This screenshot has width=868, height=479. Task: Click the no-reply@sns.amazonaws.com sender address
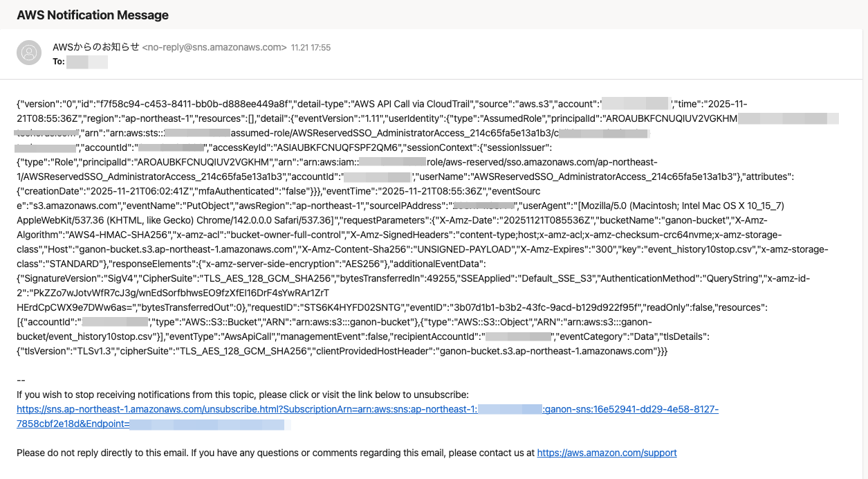(214, 48)
